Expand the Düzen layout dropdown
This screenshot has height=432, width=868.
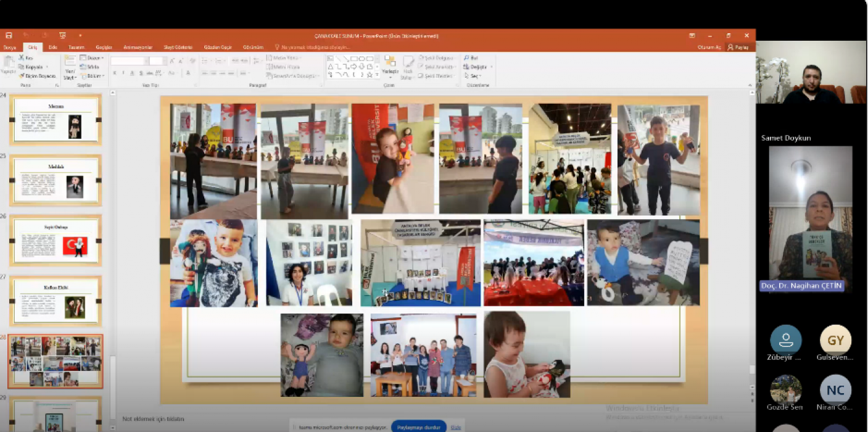pyautogui.click(x=94, y=58)
